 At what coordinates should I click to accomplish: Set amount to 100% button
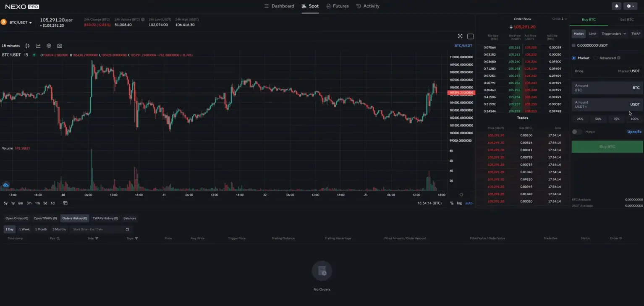point(635,119)
